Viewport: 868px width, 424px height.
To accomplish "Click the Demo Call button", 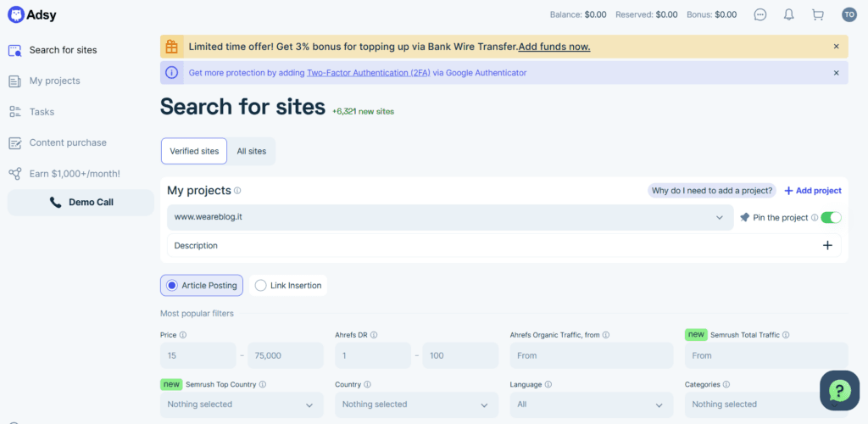I will (x=81, y=203).
